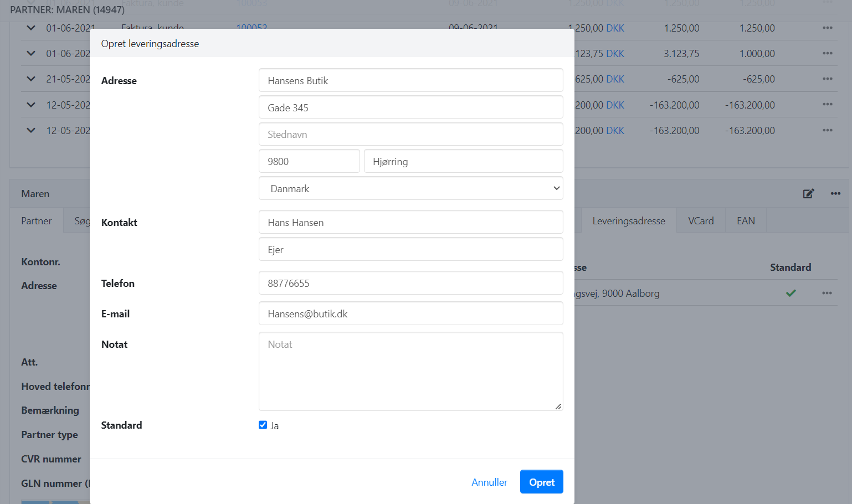The width and height of the screenshot is (852, 504).
Task: Click DKK link in the 123,75 row
Action: 615,53
